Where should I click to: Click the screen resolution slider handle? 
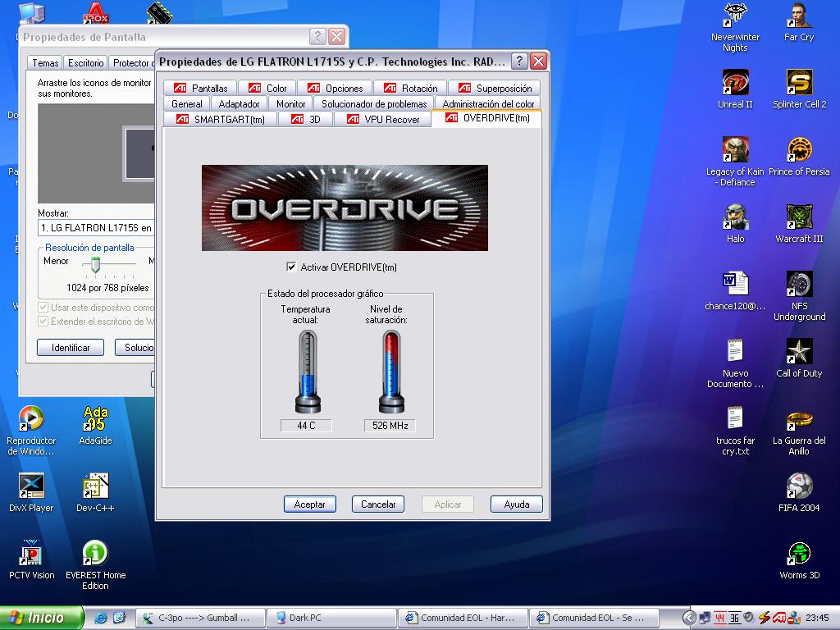[x=95, y=264]
